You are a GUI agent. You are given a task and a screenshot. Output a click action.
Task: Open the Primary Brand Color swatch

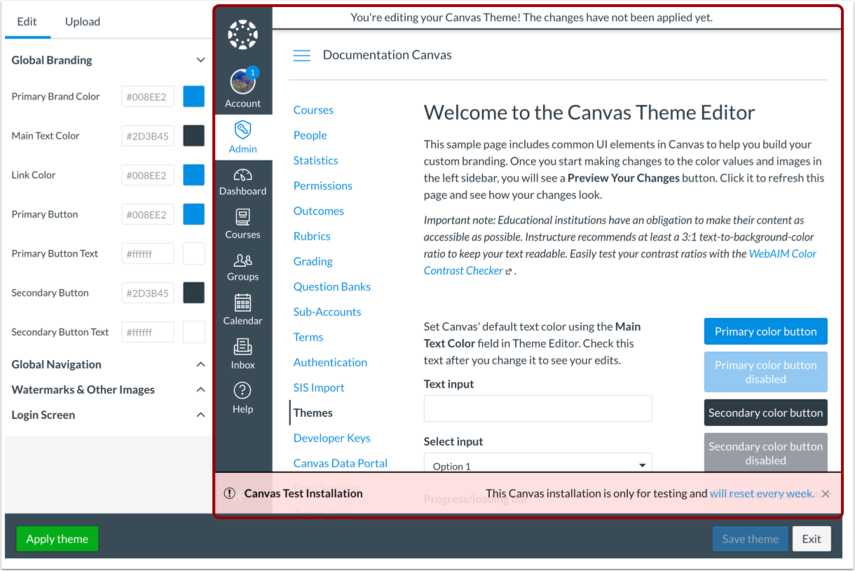194,97
